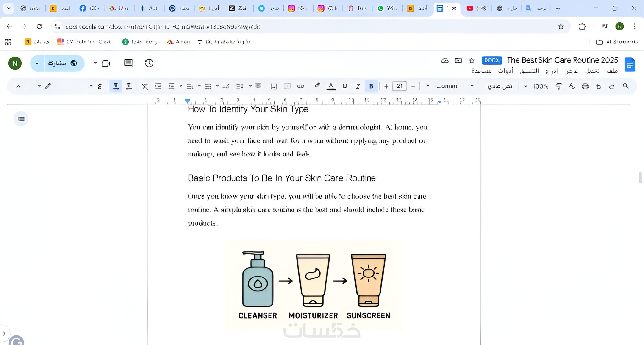Image resolution: width=644 pixels, height=345 pixels.
Task: Click the مشاركة share button
Action: coord(62,63)
